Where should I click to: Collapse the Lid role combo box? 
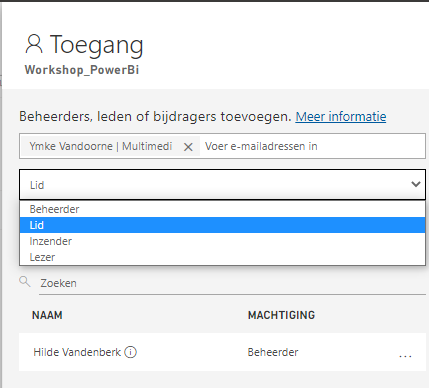click(222, 185)
